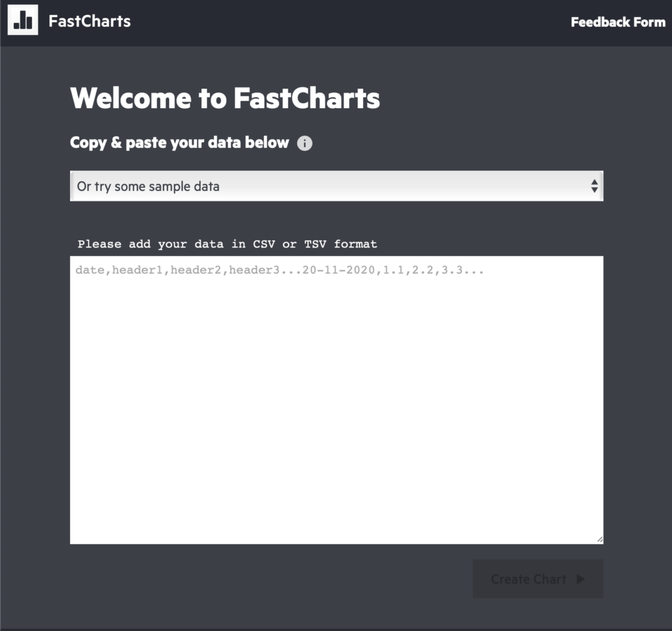Click the FastCharts bar chart logo icon

23,20
